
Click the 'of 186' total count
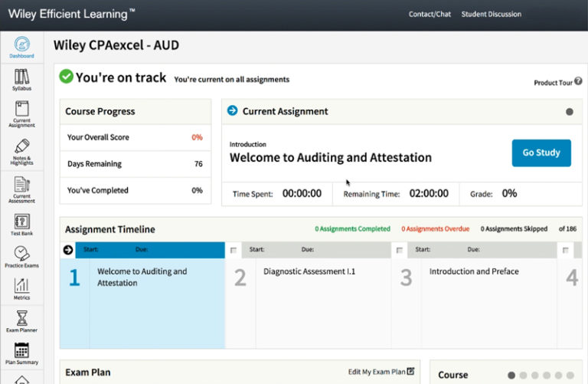click(567, 228)
